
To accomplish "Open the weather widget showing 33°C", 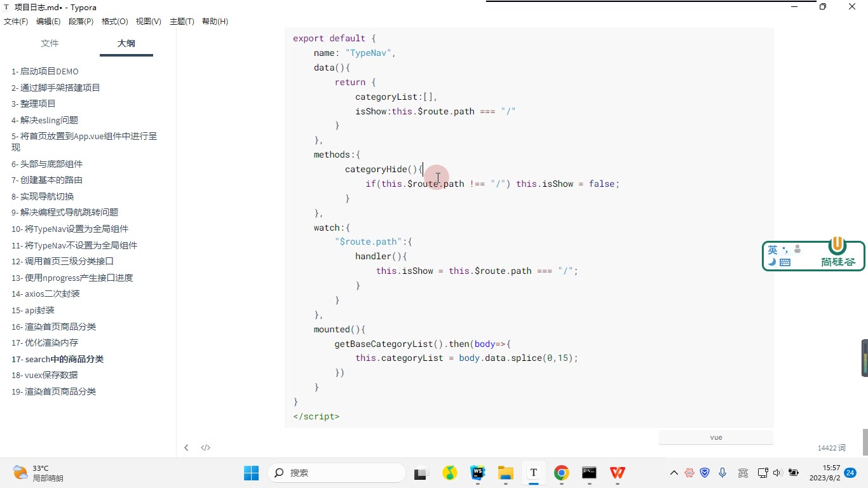I will click(38, 473).
